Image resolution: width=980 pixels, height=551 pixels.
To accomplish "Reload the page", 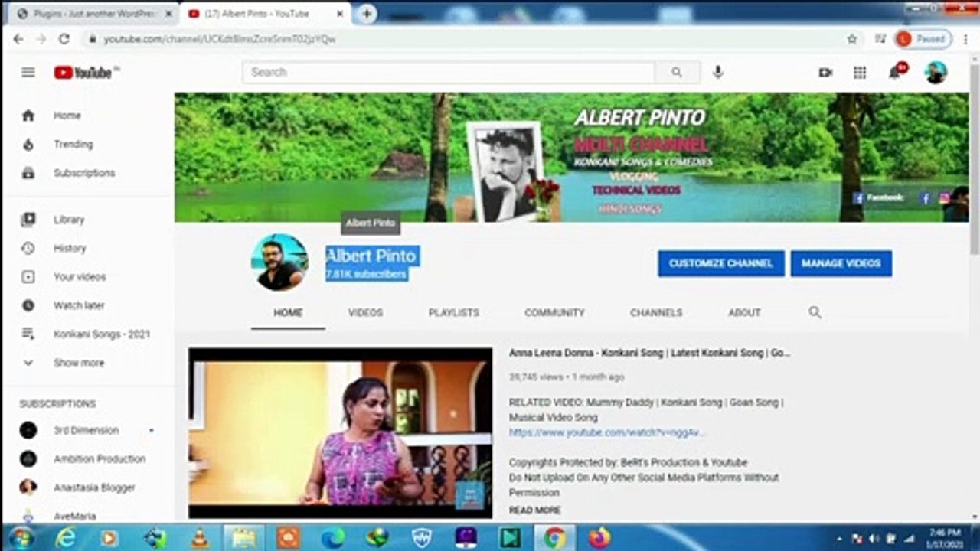I will coord(64,38).
